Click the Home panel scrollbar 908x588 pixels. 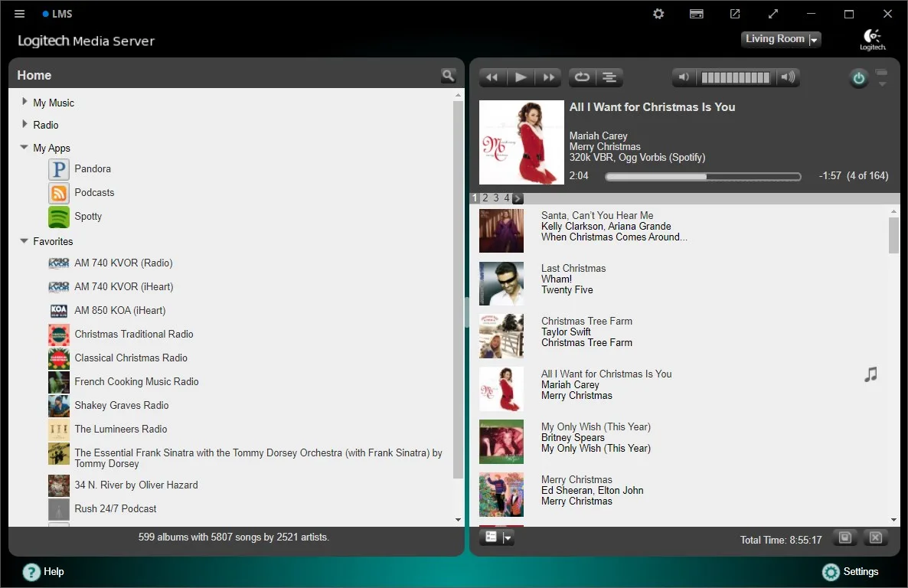click(x=458, y=289)
